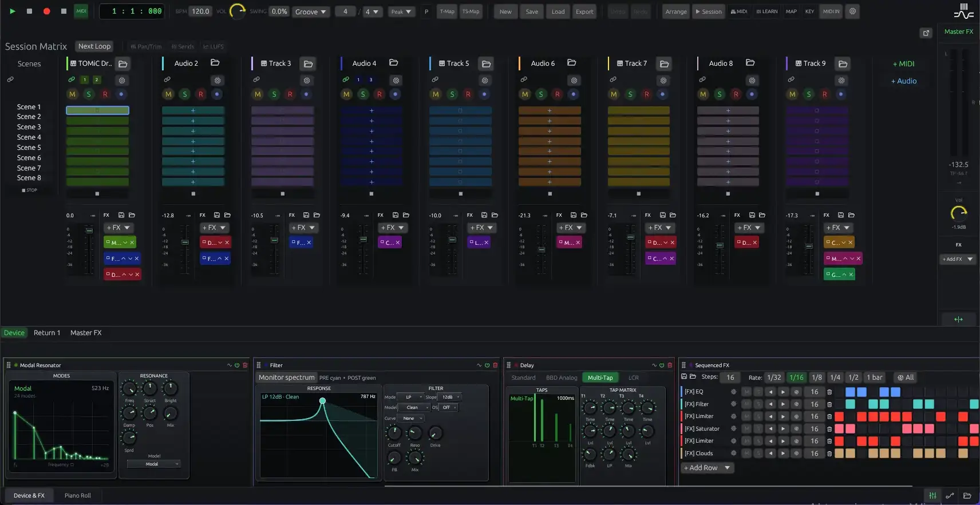Image resolution: width=980 pixels, height=505 pixels.
Task: Click the link icon on Audio 4 track
Action: [x=345, y=79]
